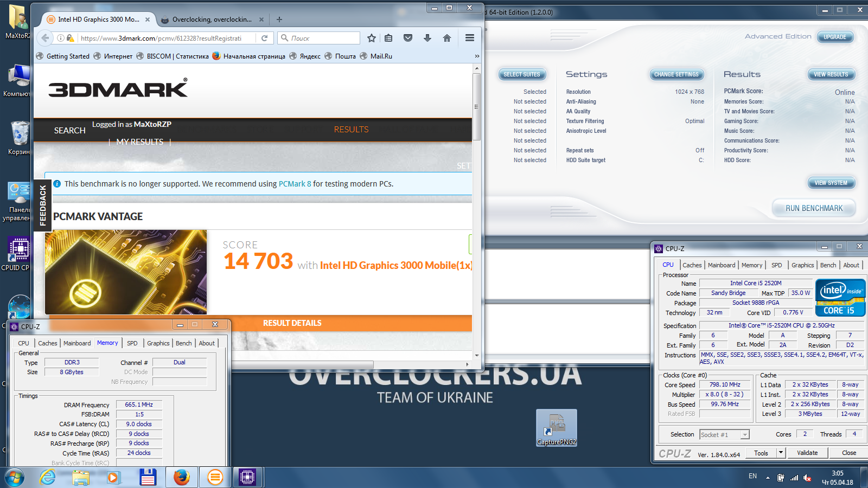Click the 3DMARK logo
Image resolution: width=868 pixels, height=488 pixels.
[118, 88]
